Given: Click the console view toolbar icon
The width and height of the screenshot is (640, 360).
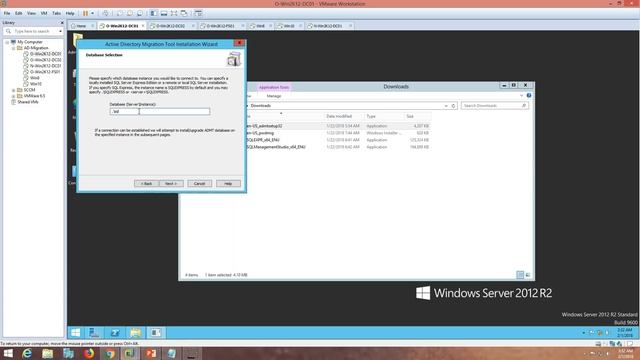Looking at the screenshot, I should 198,13.
